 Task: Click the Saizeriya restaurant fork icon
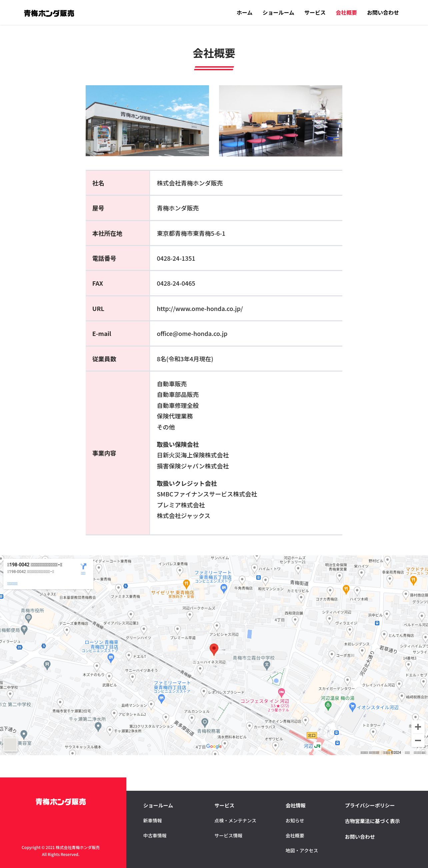pos(186,584)
